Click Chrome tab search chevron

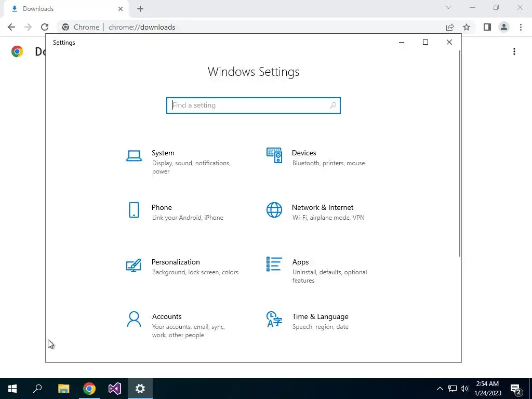[x=448, y=7]
